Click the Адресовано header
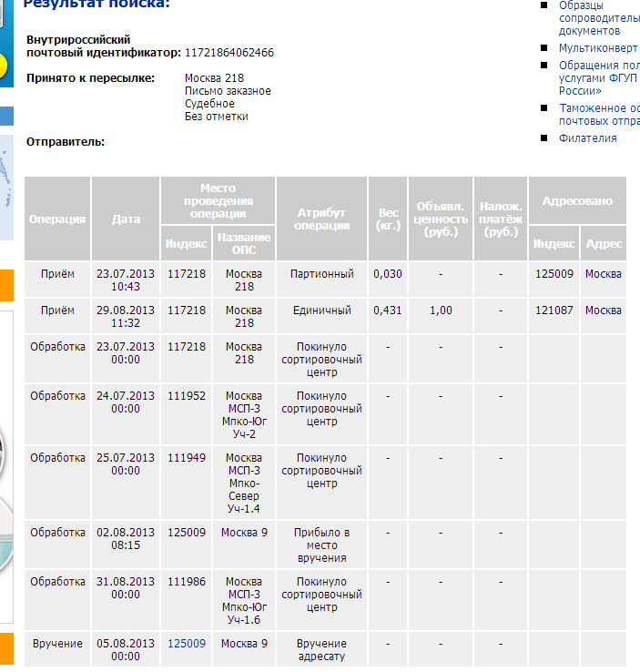640x672 pixels. (x=577, y=200)
